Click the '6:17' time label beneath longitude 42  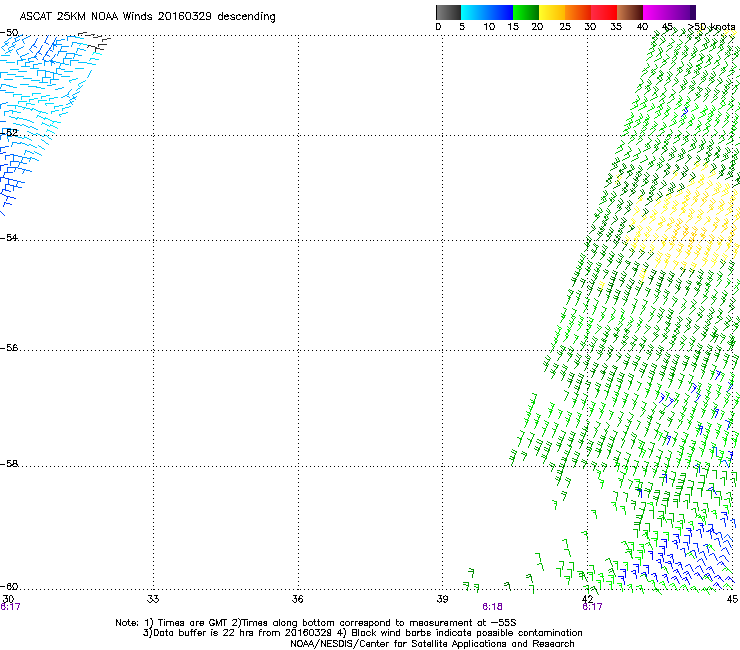click(x=592, y=607)
